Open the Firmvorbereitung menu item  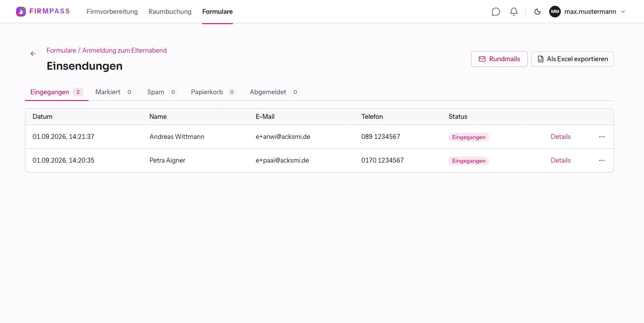(112, 12)
